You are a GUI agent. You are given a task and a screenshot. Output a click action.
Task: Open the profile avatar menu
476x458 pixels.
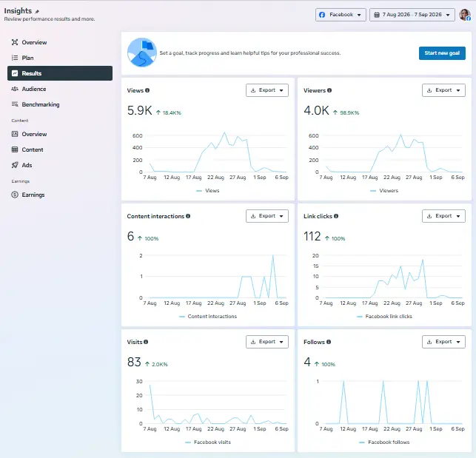[464, 15]
